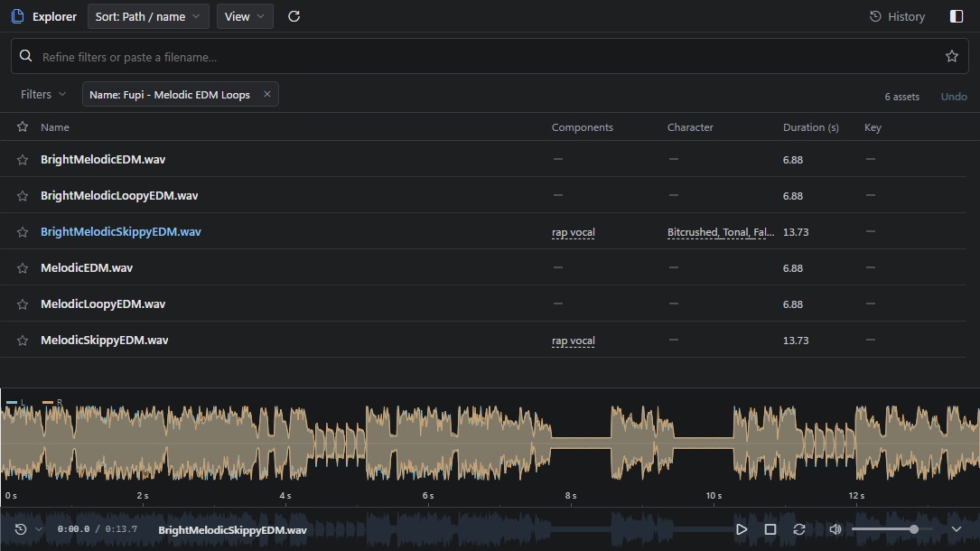Click rap vocal tag on MelodicSkippyEDM.wav row
This screenshot has height=551, width=980.
574,341
